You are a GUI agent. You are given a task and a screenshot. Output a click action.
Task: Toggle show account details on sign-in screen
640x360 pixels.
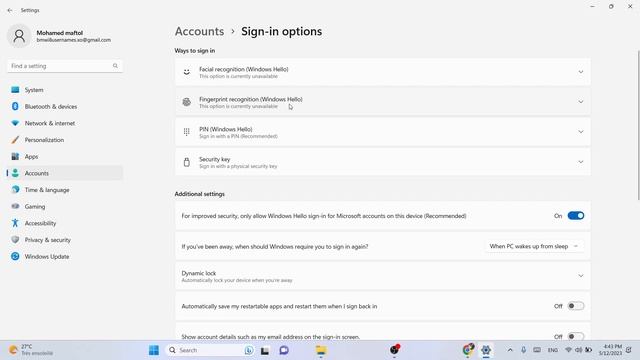click(x=576, y=336)
